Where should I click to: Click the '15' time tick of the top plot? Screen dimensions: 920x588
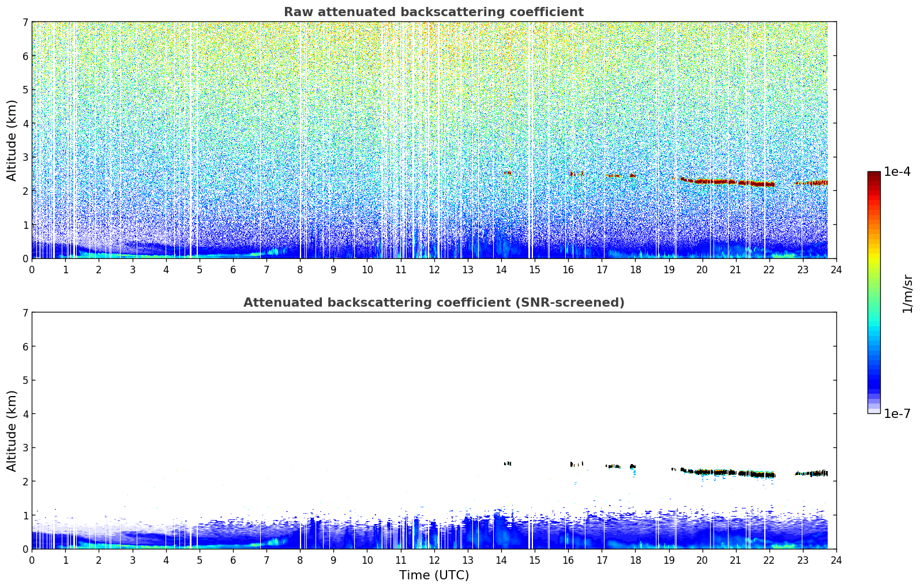click(535, 269)
